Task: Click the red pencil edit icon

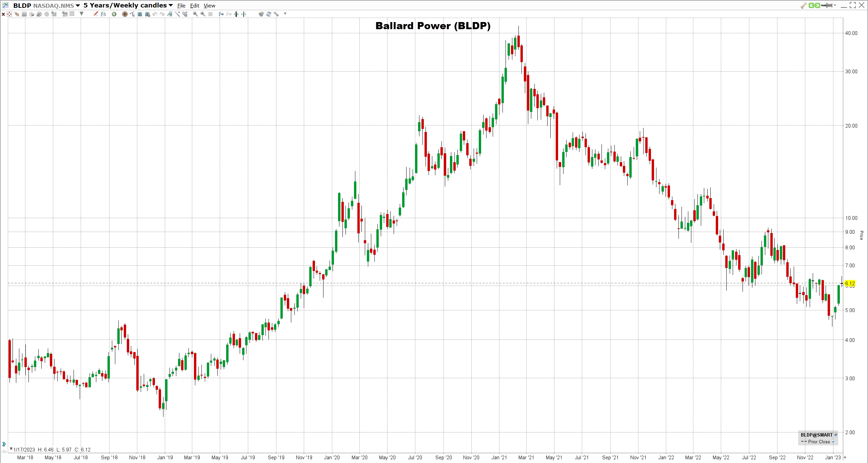Action: tap(96, 14)
